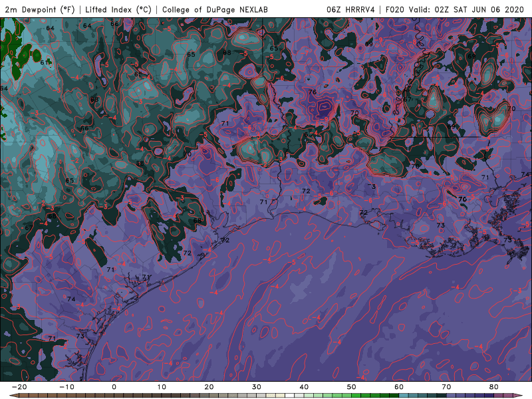532x399 pixels.
Task: Click the -10 label on the color scale
Action: click(x=66, y=387)
